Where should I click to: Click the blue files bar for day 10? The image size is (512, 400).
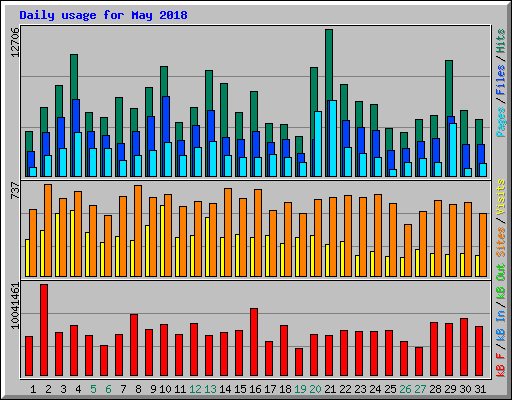[166, 119]
